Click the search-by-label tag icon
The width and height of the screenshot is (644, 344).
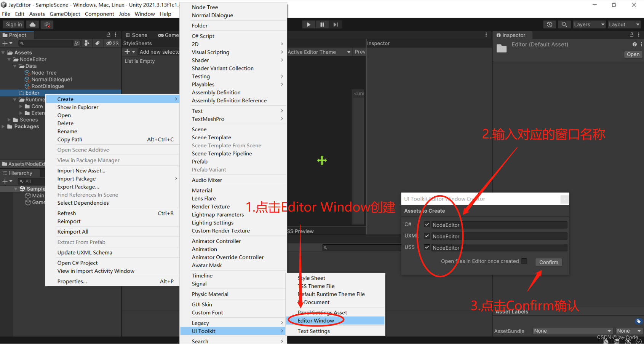[97, 43]
